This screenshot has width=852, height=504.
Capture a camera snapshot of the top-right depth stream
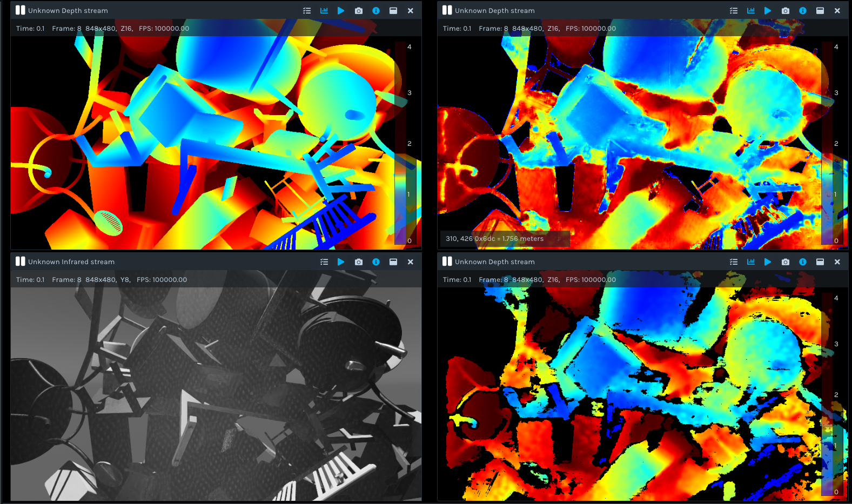[x=786, y=11]
